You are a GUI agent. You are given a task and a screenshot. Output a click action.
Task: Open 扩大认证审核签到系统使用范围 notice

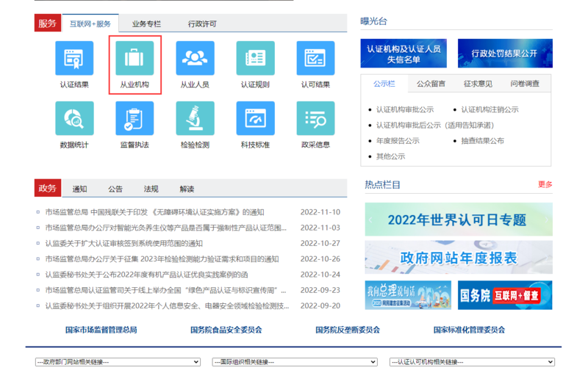click(123, 244)
